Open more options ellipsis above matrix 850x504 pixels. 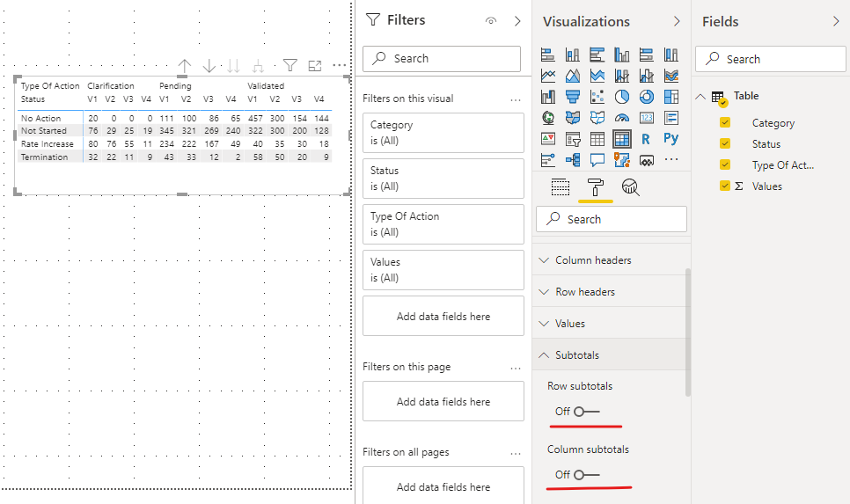pyautogui.click(x=340, y=65)
